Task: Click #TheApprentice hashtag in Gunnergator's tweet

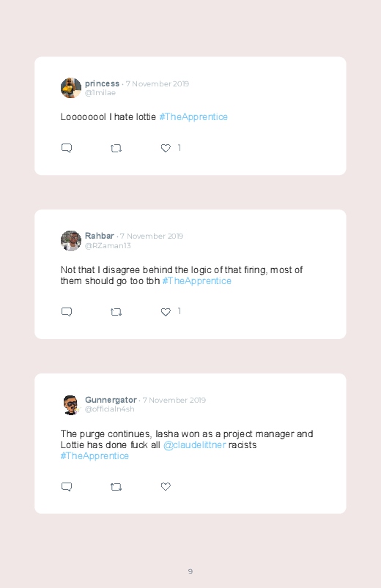Action: coord(95,456)
